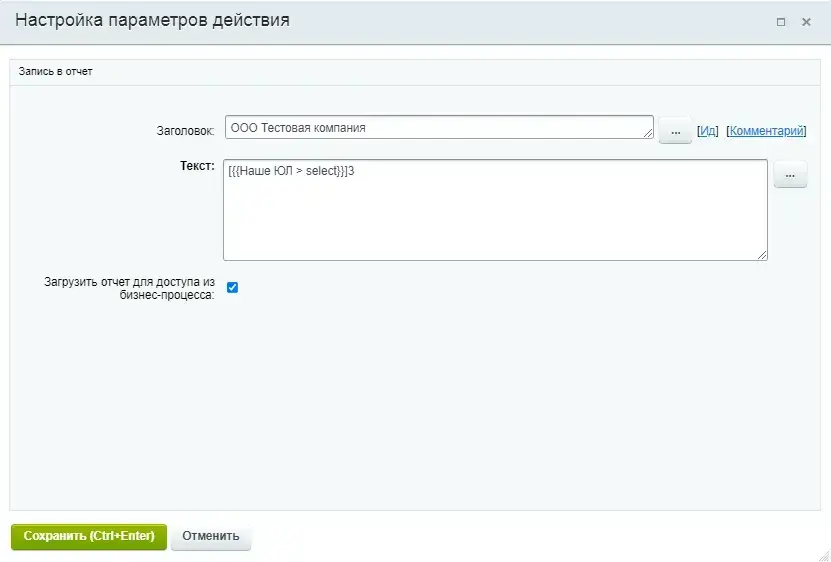Image resolution: width=831 pixels, height=562 pixels.
Task: Click the Заголовок input field
Action: tap(439, 128)
